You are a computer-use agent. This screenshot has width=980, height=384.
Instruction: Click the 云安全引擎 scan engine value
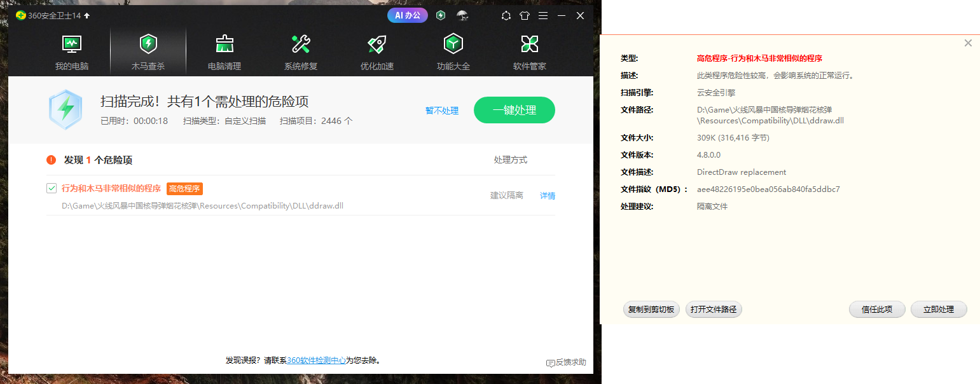tap(716, 93)
